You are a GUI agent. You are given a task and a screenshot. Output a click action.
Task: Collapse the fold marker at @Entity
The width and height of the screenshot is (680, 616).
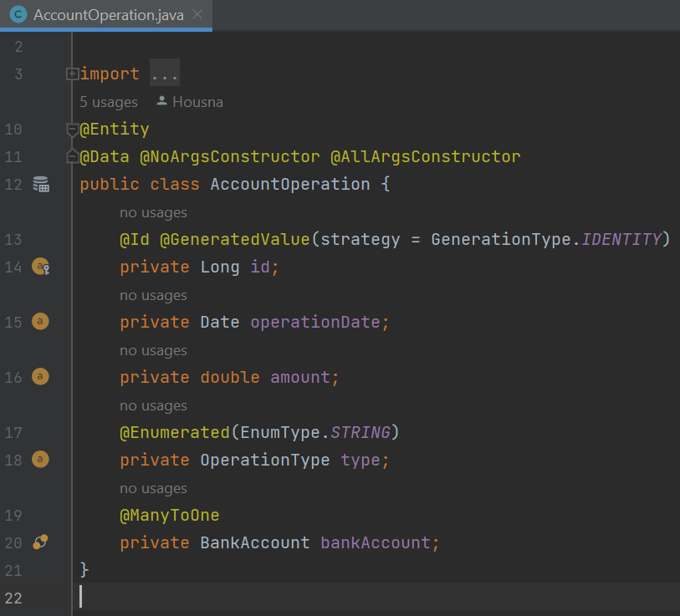point(72,130)
